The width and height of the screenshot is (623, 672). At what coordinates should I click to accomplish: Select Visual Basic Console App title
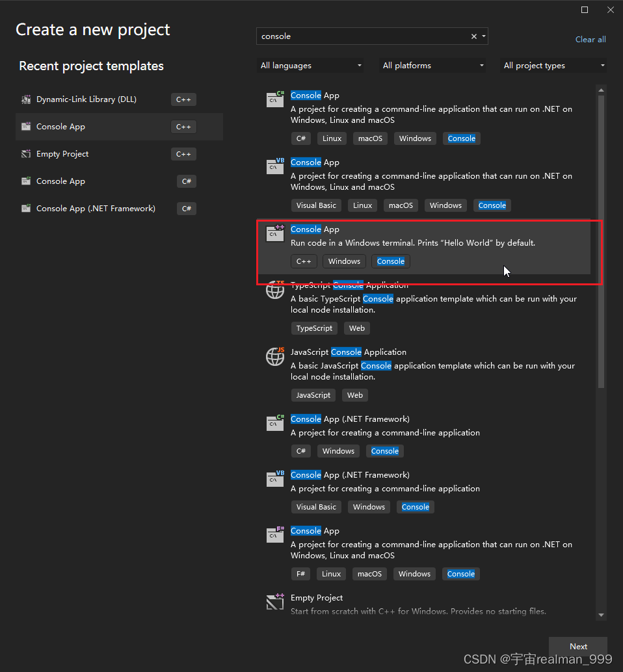click(315, 162)
